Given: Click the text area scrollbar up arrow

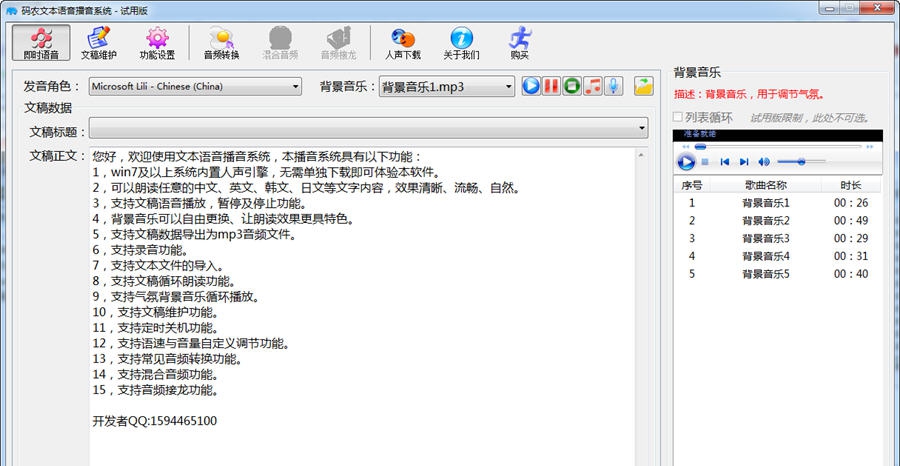Looking at the screenshot, I should click(x=641, y=155).
